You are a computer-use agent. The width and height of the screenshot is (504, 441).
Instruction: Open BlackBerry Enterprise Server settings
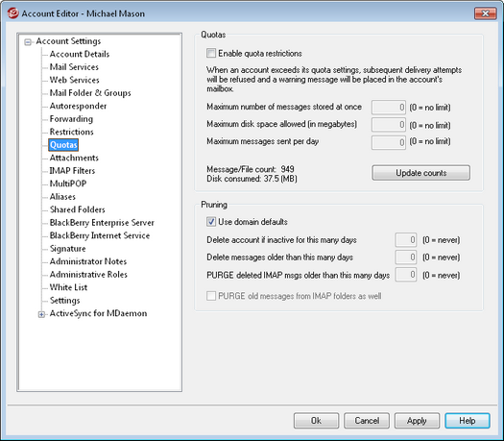pos(102,223)
